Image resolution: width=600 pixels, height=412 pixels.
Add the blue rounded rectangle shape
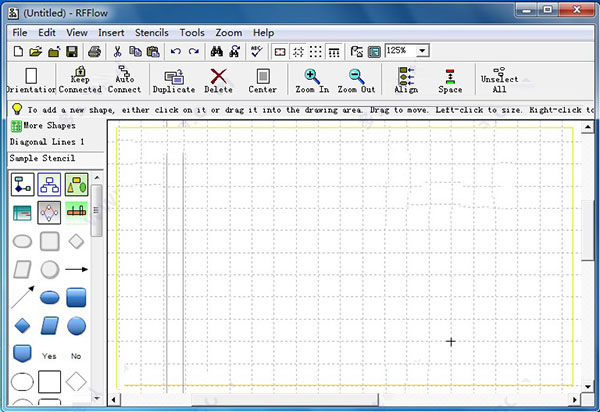coord(76,298)
